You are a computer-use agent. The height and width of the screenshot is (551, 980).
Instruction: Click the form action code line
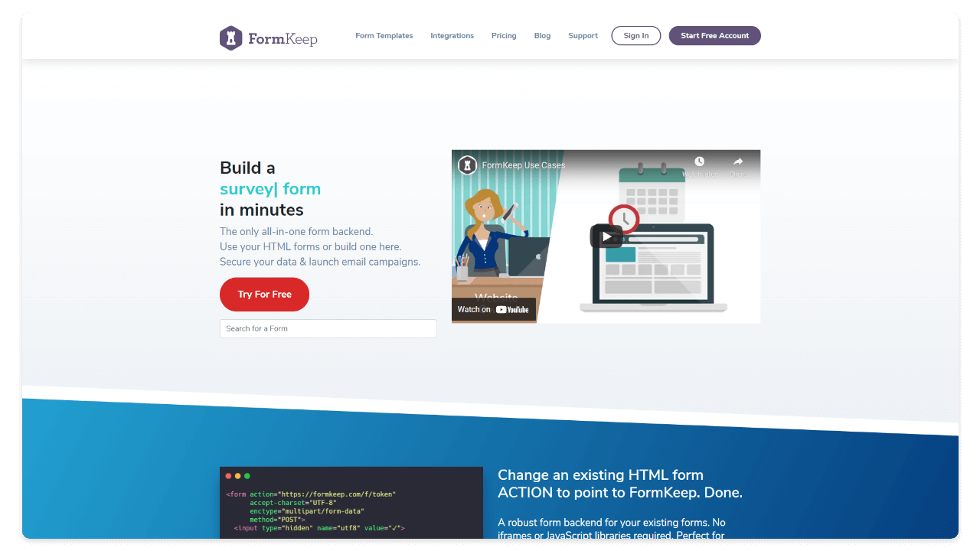coord(311,494)
